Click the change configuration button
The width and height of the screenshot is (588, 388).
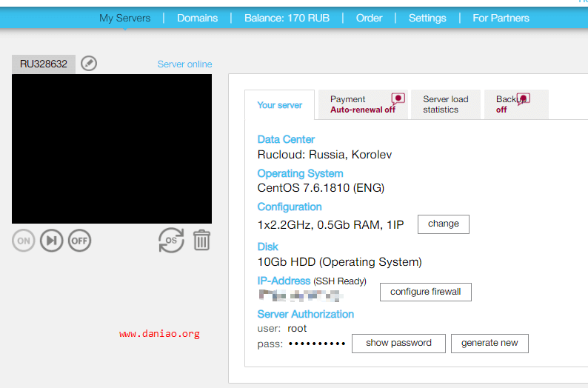point(444,224)
